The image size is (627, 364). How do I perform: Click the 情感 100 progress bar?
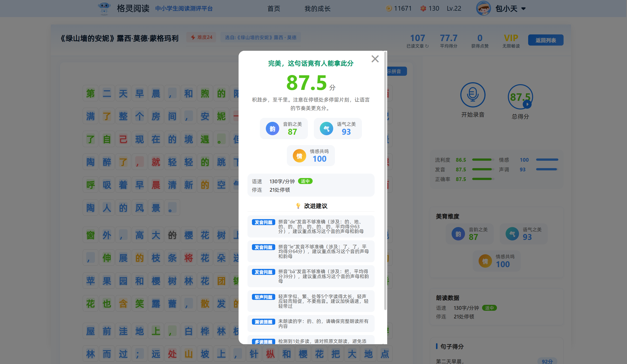pos(547,160)
